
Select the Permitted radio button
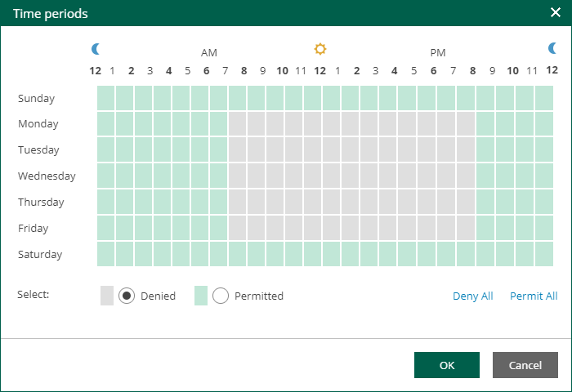221,296
